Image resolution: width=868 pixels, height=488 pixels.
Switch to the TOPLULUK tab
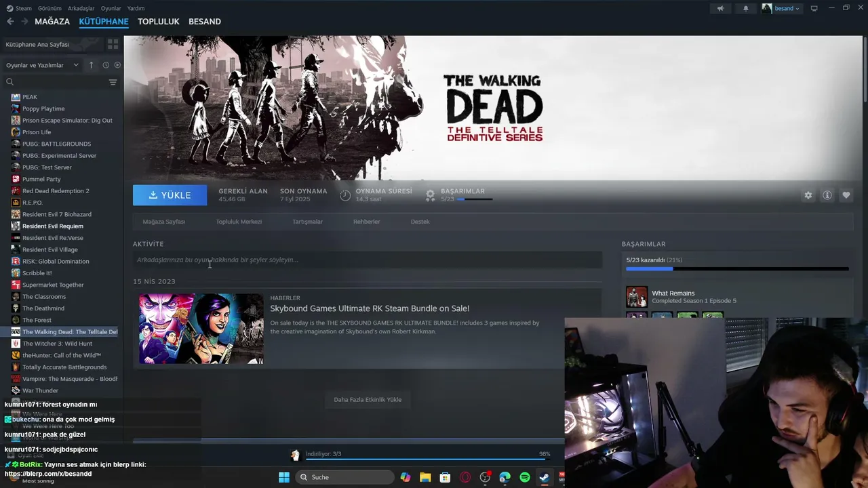(159, 22)
